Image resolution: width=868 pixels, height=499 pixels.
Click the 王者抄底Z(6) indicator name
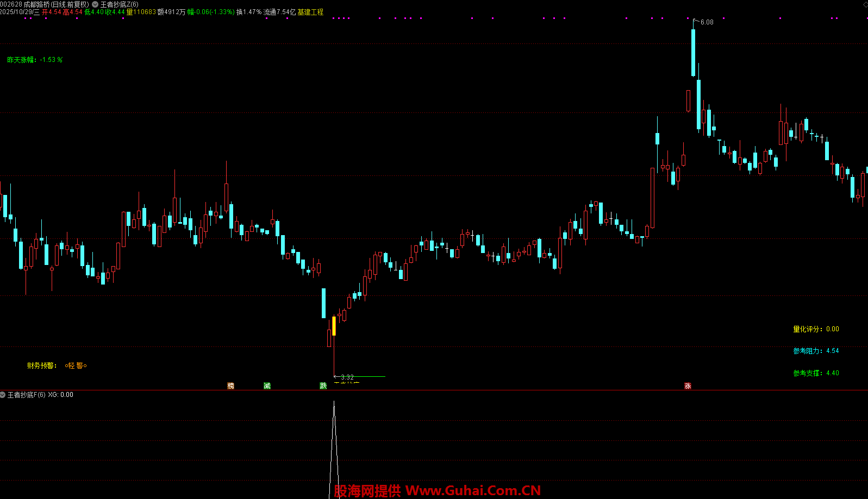click(x=119, y=4)
